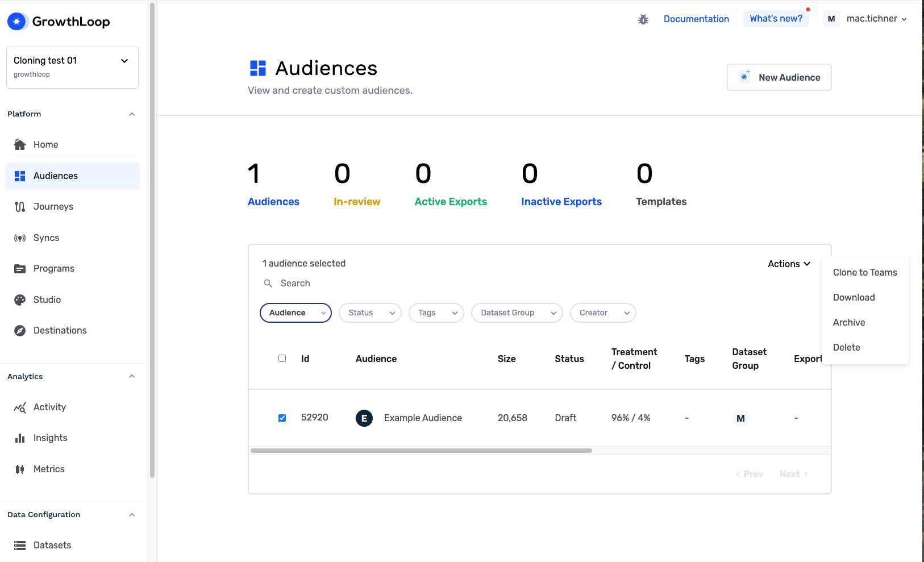The image size is (924, 562).
Task: Select Archive in the Actions menu
Action: (x=848, y=323)
